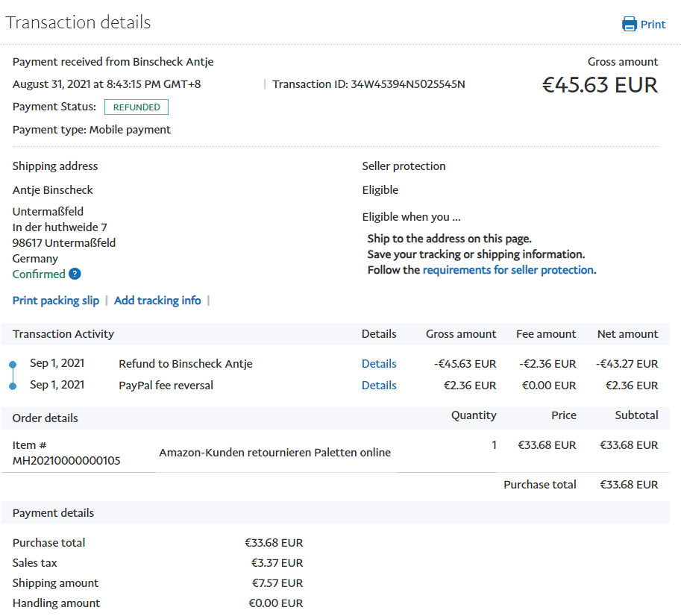Open the help icon beside Confirmed
Image resolution: width=681 pixels, height=616 pixels.
(75, 274)
